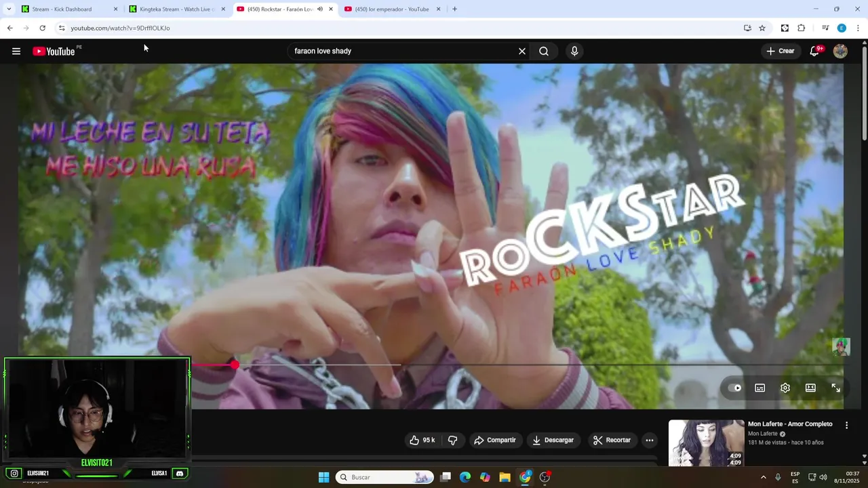Open the YouTube guide hamburger menu
The width and height of the screenshot is (868, 488).
[16, 51]
